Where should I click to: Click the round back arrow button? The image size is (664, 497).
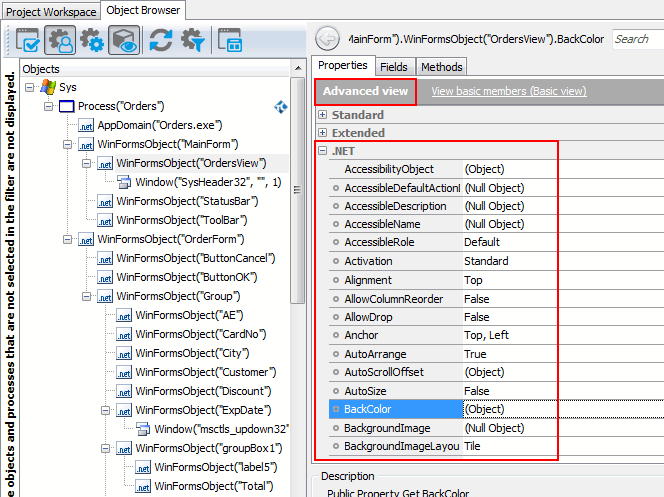[x=326, y=39]
